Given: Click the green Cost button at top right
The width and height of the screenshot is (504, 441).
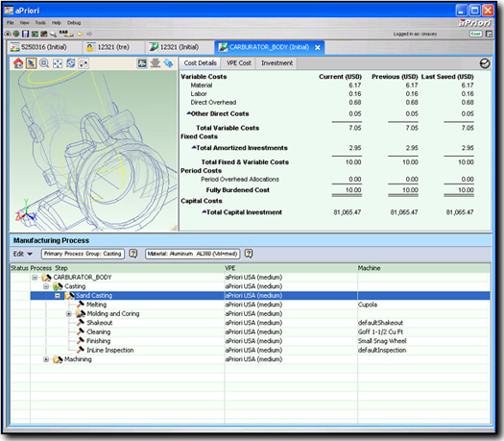Looking at the screenshot, I should pyautogui.click(x=475, y=34).
